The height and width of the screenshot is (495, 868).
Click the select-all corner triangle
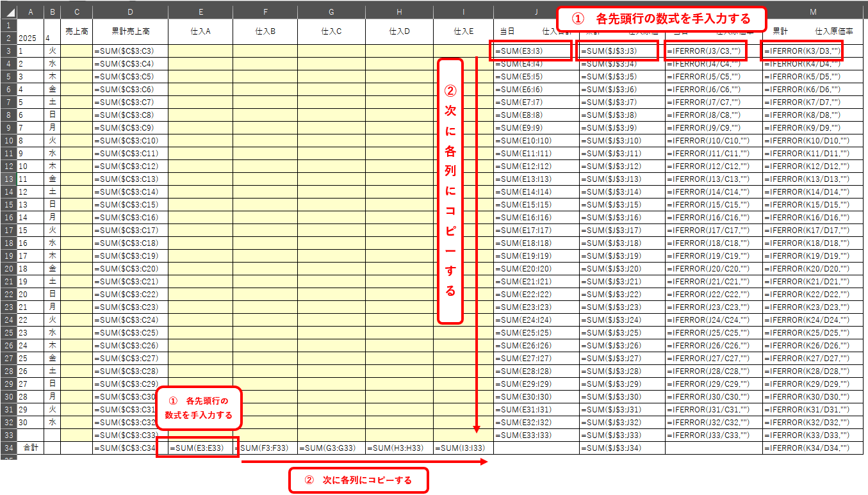(8, 11)
